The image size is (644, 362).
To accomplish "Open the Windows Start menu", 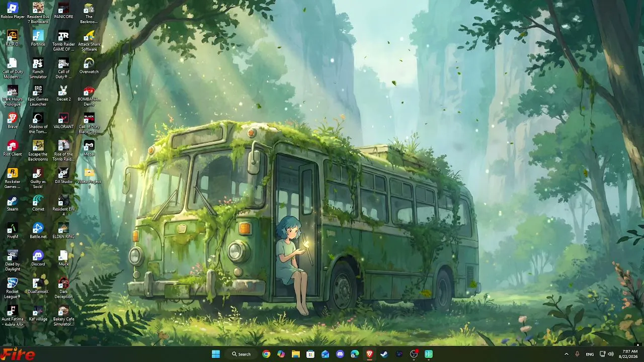I will point(216,354).
